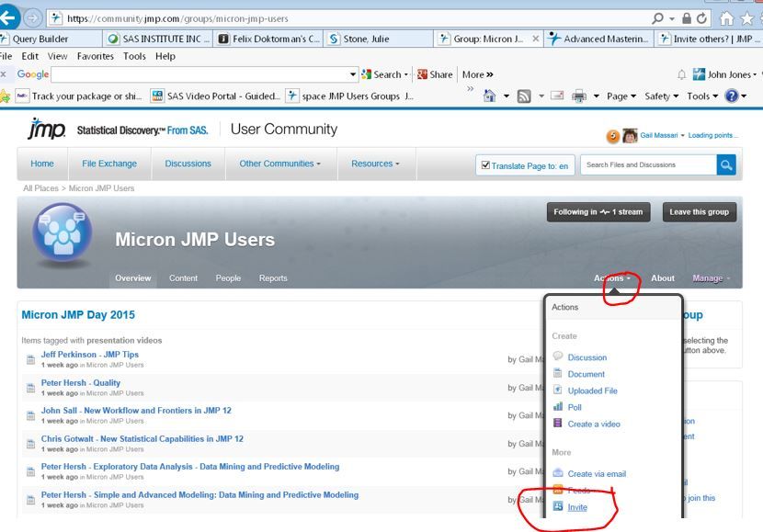Switch to the Query Builder tab
763x532 pixels.
pyautogui.click(x=51, y=39)
